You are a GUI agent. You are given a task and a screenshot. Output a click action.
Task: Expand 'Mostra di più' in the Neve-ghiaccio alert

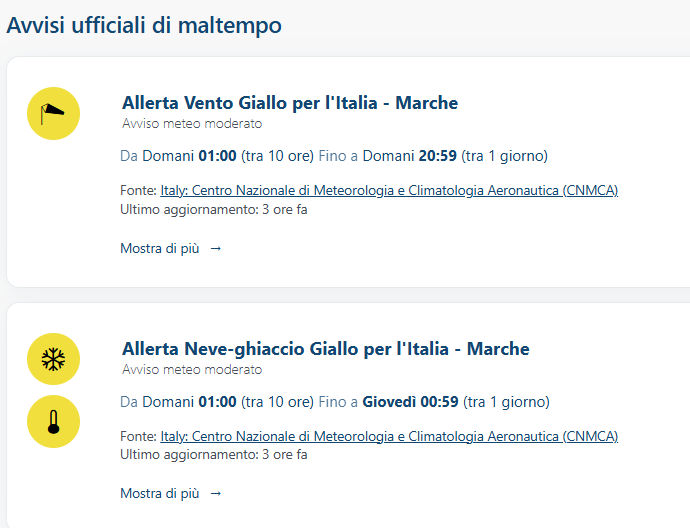coord(171,493)
